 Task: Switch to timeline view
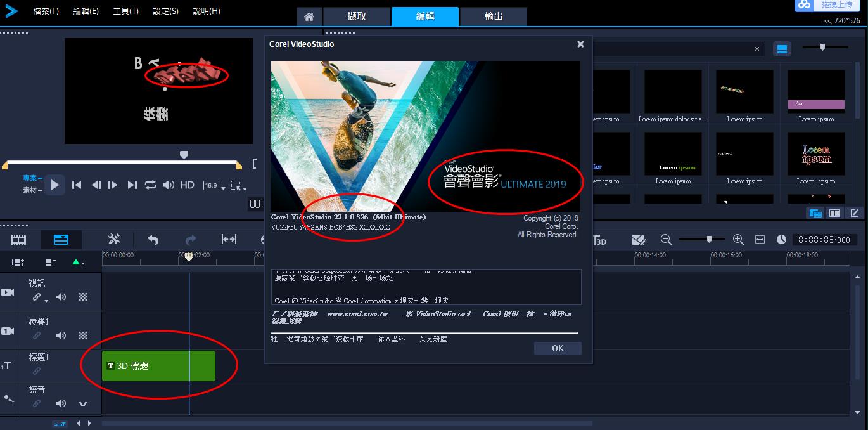pos(61,240)
